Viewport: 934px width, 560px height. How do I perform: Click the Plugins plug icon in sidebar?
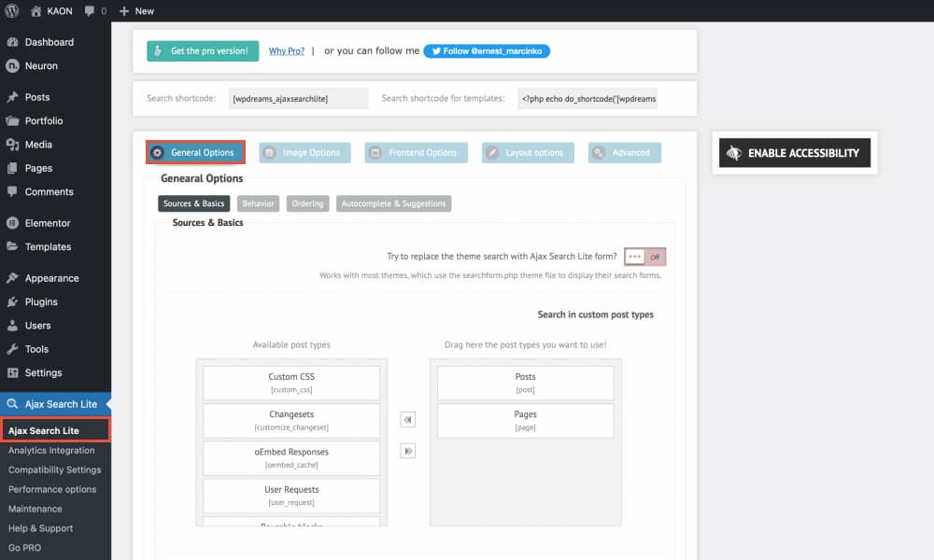12,302
